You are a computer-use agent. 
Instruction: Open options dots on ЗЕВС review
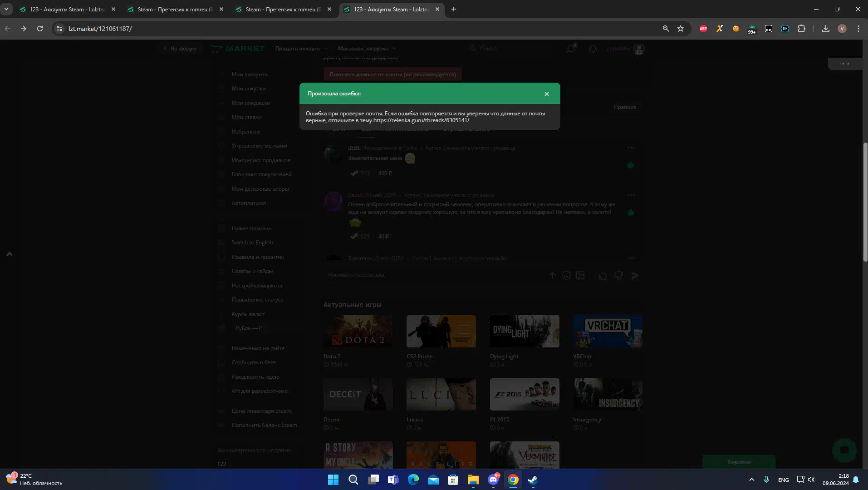coord(631,148)
